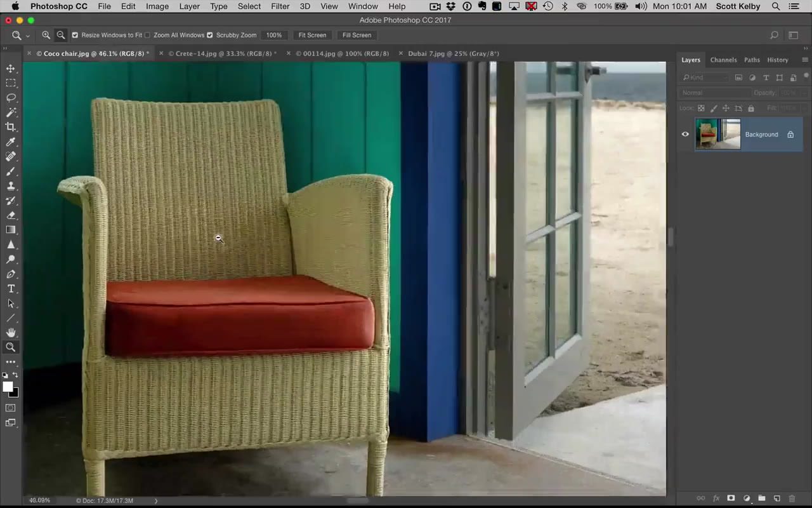812x508 pixels.
Task: Open the Dubai 7.jpg document tab
Action: tap(453, 53)
